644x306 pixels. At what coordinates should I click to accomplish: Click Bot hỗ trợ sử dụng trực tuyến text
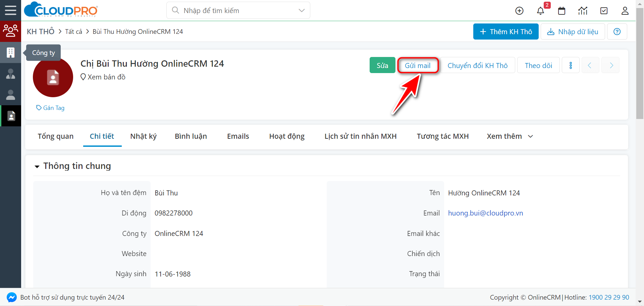coord(72,297)
